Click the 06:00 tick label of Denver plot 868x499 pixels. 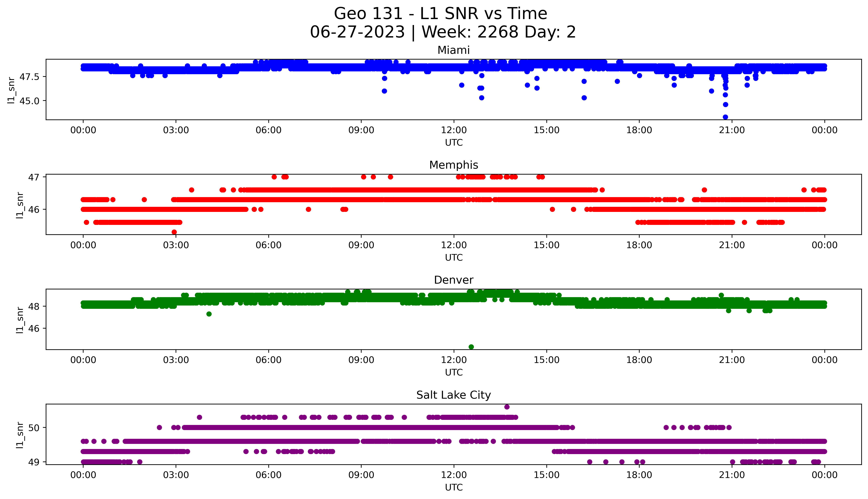point(269,360)
